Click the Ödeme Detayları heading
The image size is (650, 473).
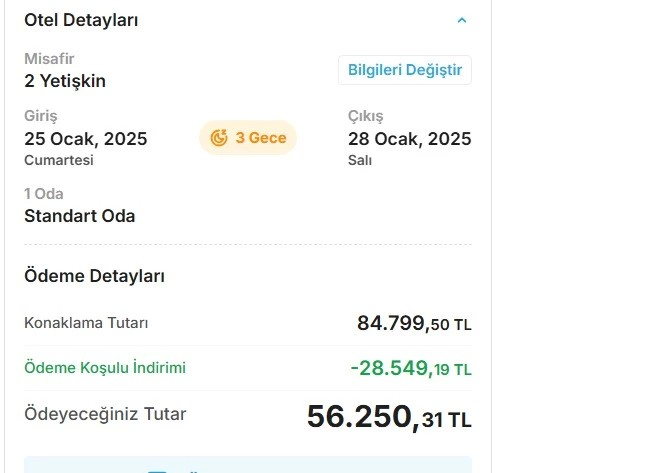tap(94, 276)
